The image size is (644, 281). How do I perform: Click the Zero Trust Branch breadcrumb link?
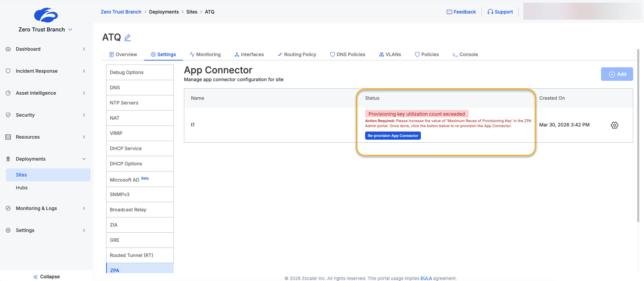pyautogui.click(x=121, y=12)
